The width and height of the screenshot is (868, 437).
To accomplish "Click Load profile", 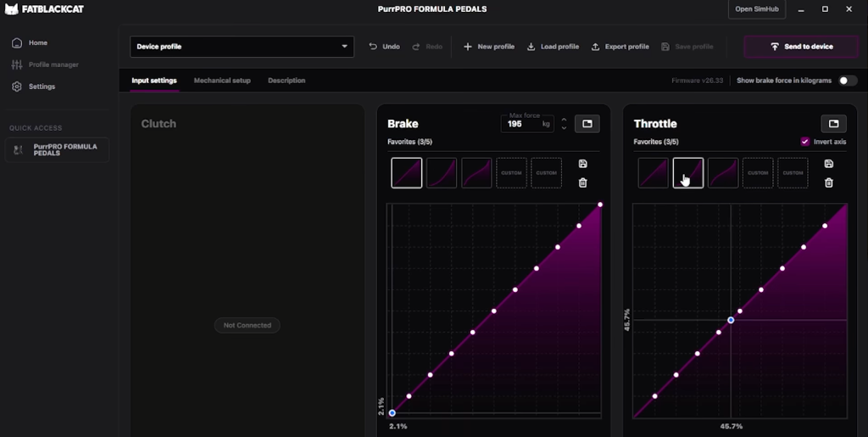I will point(553,47).
